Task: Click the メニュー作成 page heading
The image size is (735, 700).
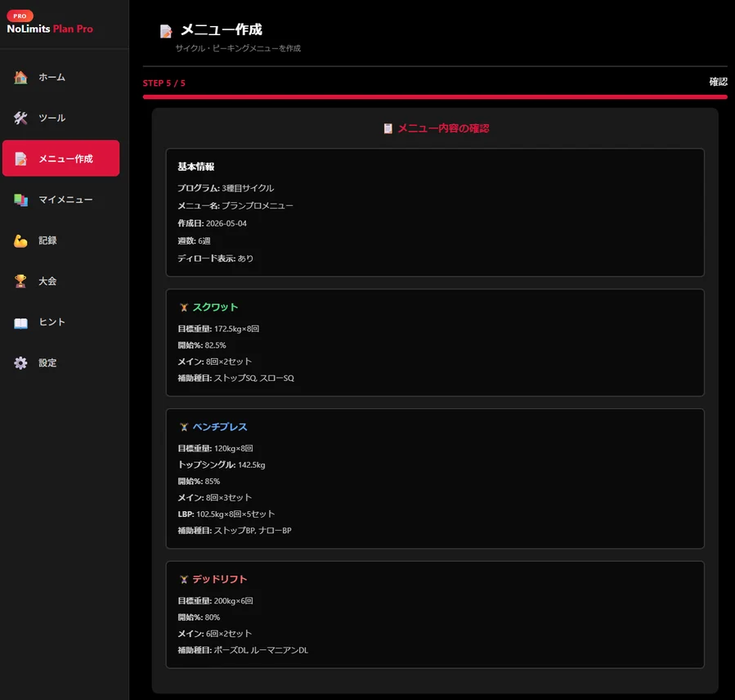Action: pyautogui.click(x=222, y=29)
